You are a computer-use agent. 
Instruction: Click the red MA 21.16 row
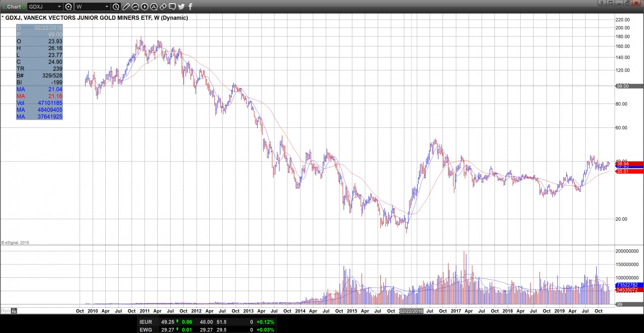pyautogui.click(x=39, y=96)
